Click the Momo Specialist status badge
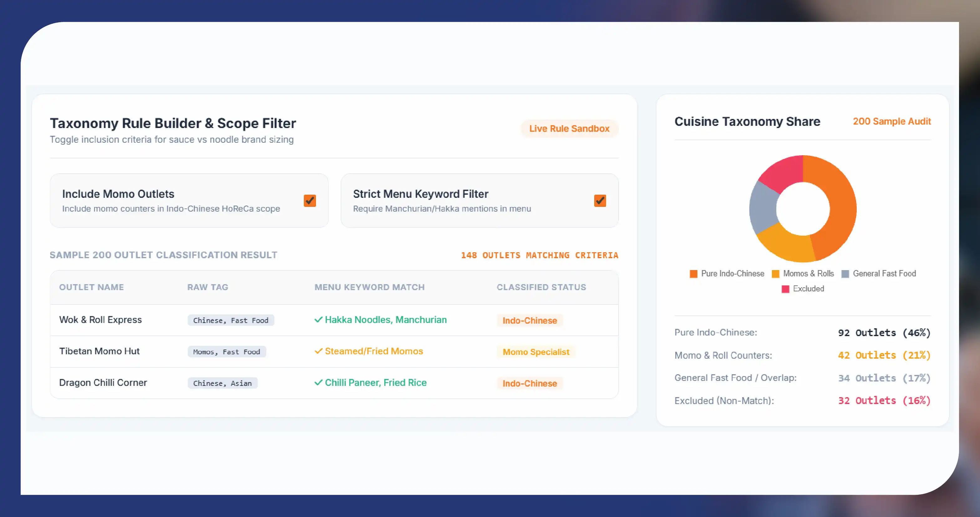This screenshot has width=980, height=517. click(x=536, y=352)
